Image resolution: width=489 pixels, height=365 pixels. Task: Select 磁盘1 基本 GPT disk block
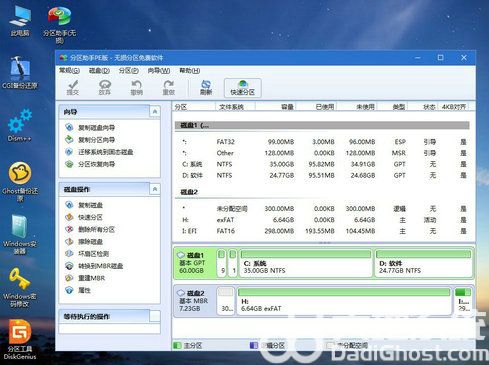tap(194, 263)
